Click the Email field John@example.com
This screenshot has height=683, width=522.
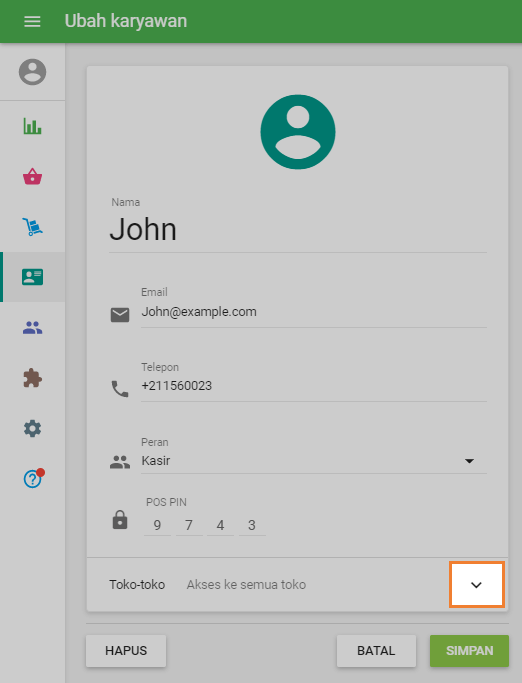(314, 312)
